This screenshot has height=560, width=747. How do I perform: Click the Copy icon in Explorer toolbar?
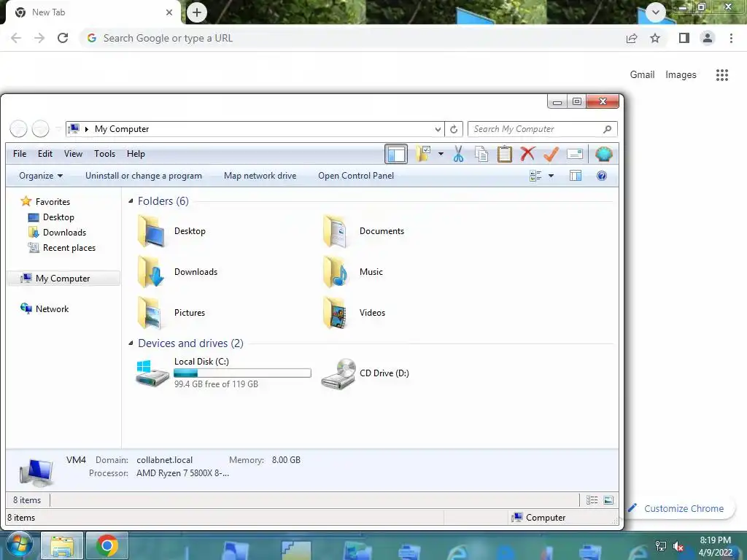481,154
